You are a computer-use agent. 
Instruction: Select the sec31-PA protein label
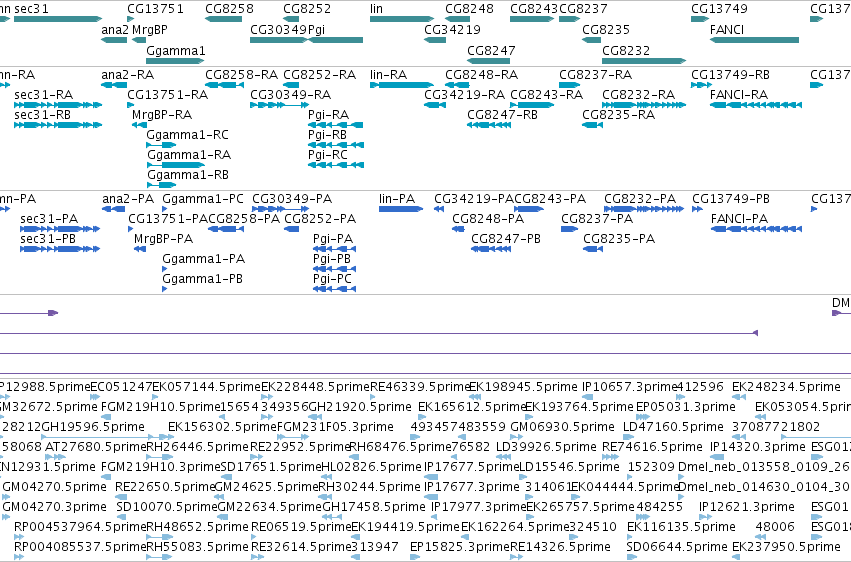(x=49, y=219)
